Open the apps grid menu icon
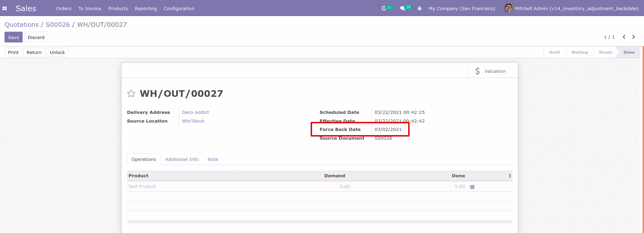 click(5, 8)
